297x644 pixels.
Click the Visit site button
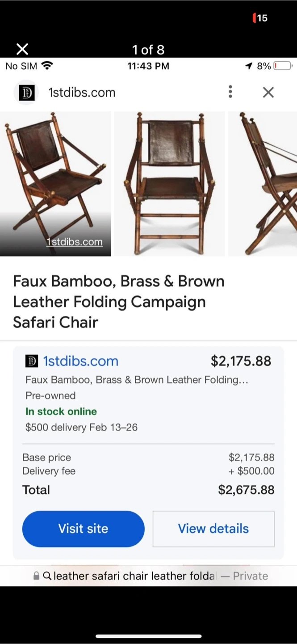(x=84, y=529)
